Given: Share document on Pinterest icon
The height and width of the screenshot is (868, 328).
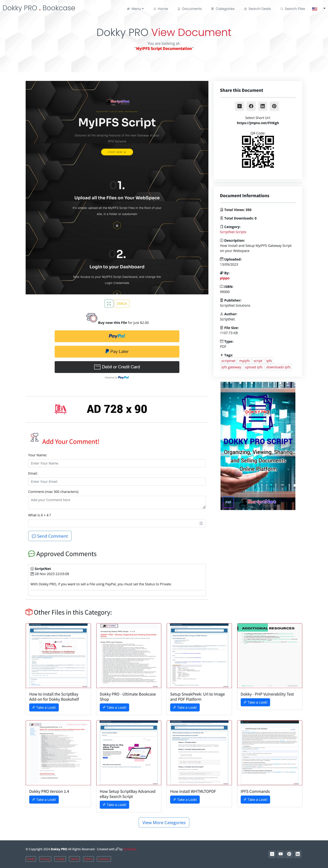Looking at the screenshot, I should coord(275,106).
